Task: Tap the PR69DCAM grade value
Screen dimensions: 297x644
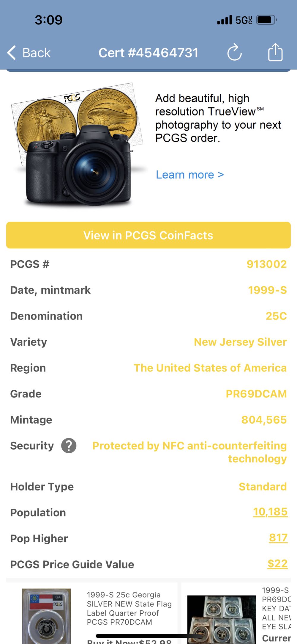Action: pyautogui.click(x=256, y=394)
